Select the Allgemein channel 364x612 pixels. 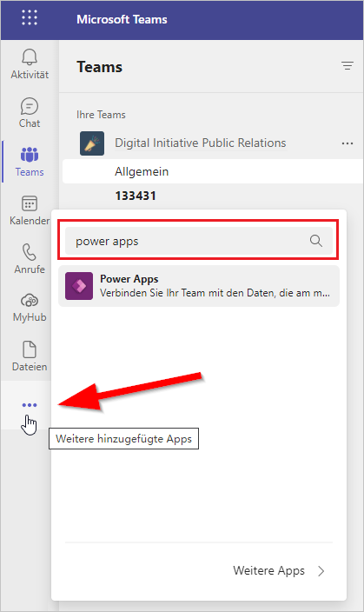coord(213,171)
